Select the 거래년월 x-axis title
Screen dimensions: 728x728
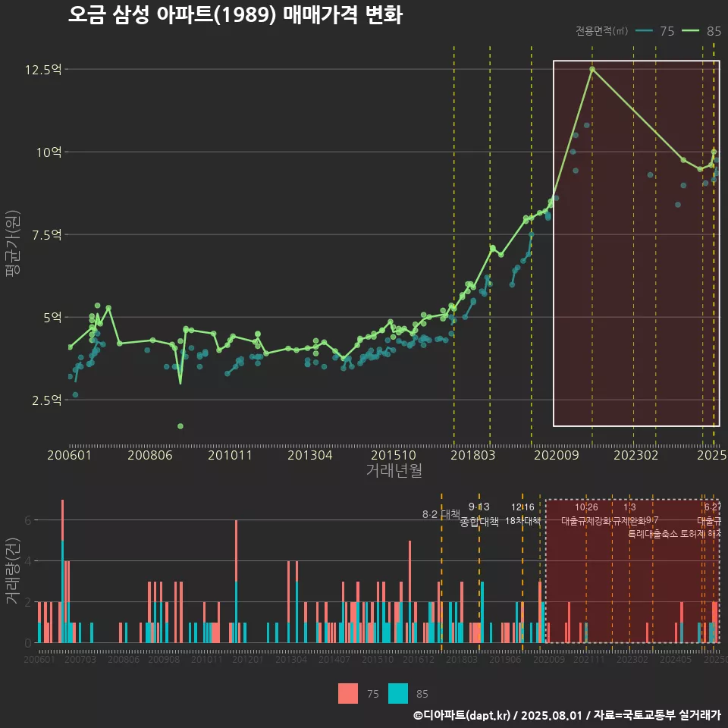pyautogui.click(x=394, y=470)
